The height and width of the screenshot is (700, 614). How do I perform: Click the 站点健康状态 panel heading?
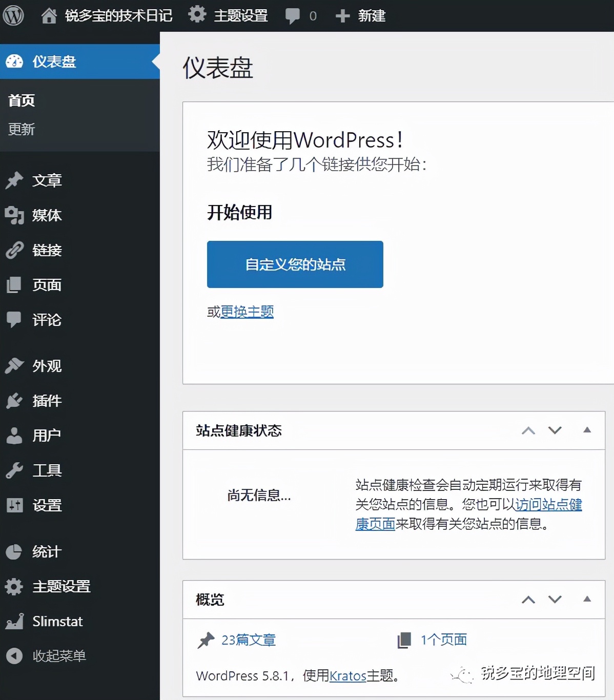coord(239,430)
